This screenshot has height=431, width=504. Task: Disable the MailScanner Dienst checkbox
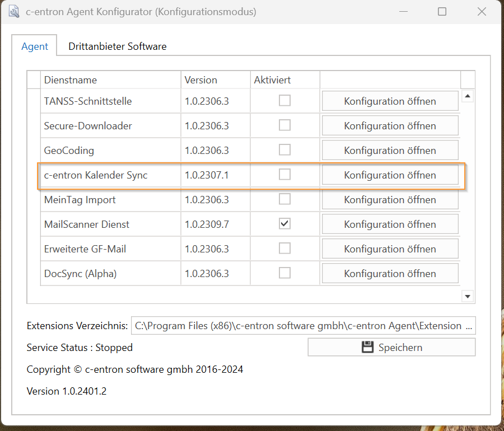[x=285, y=224]
